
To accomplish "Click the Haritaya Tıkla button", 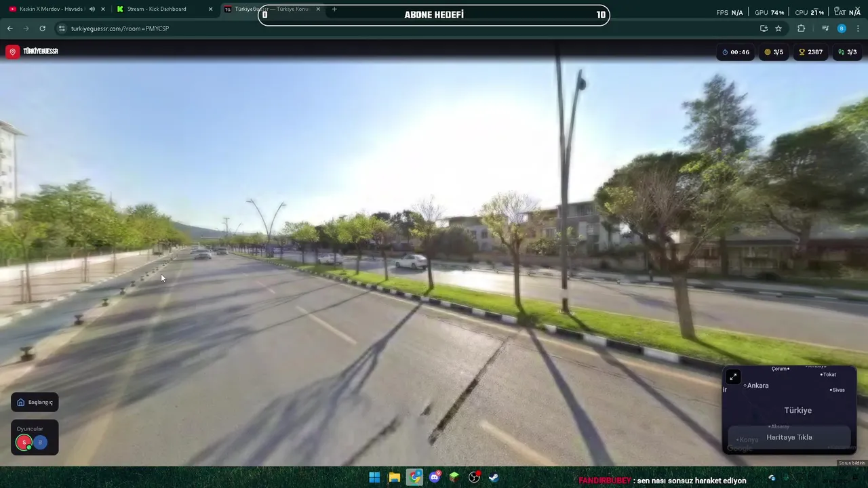I will click(789, 437).
